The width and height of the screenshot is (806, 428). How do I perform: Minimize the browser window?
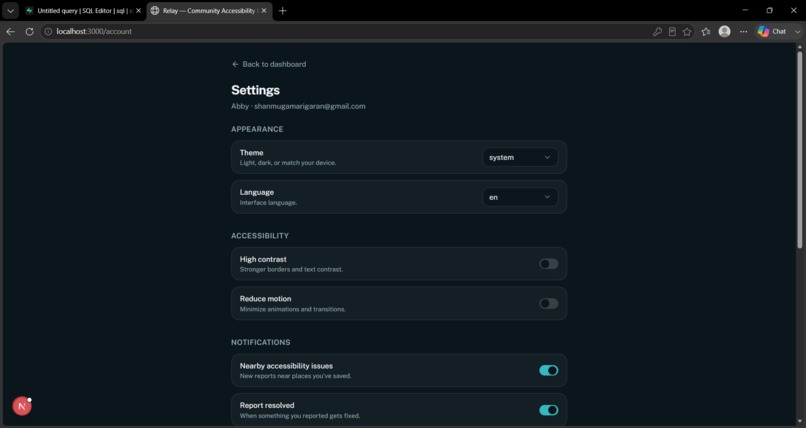(745, 10)
